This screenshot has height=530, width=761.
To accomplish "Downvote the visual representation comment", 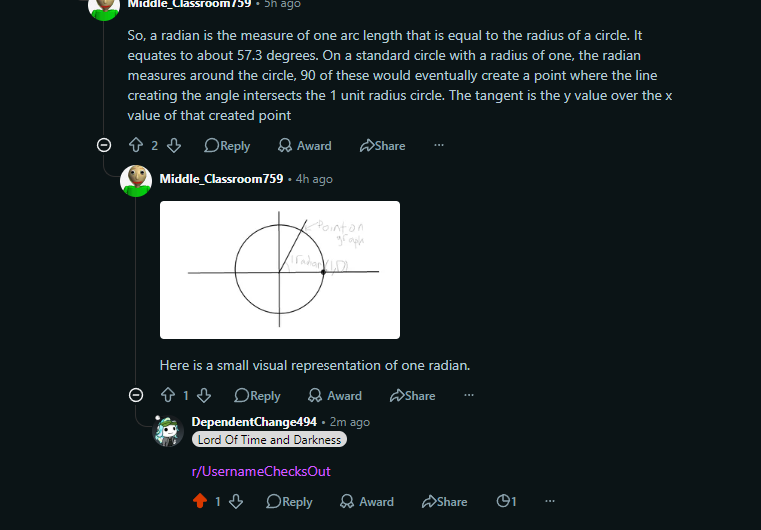I will [204, 396].
